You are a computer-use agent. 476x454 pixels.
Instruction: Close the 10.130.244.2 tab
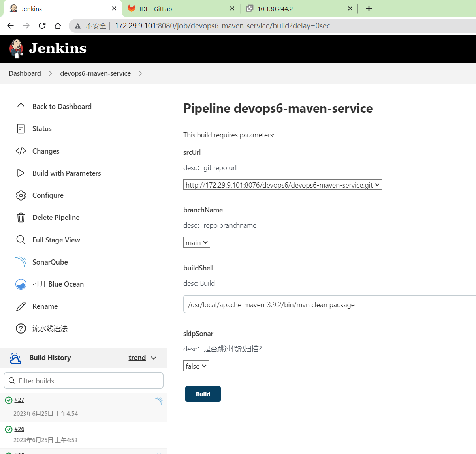(350, 8)
